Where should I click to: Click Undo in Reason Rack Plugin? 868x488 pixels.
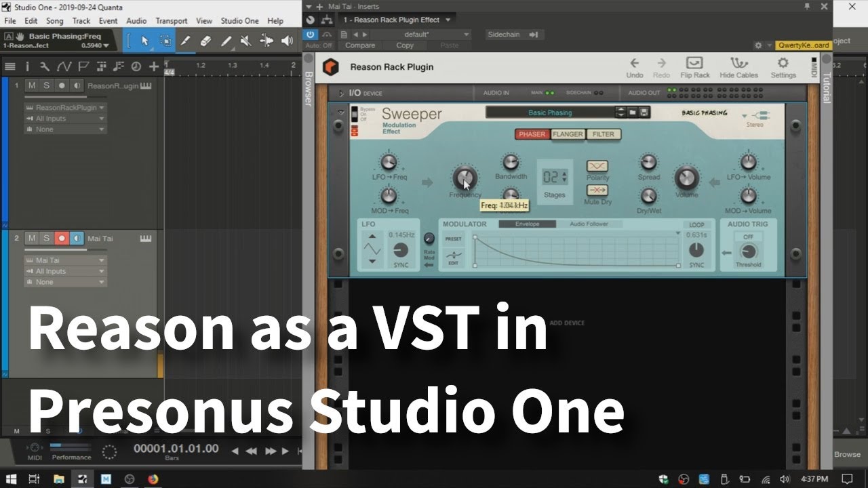click(x=635, y=68)
